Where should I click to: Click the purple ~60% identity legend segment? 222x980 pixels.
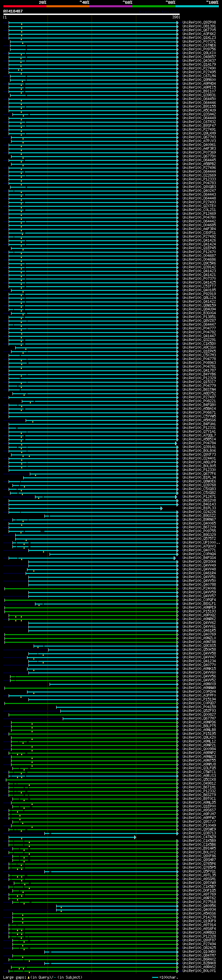pos(111,6)
